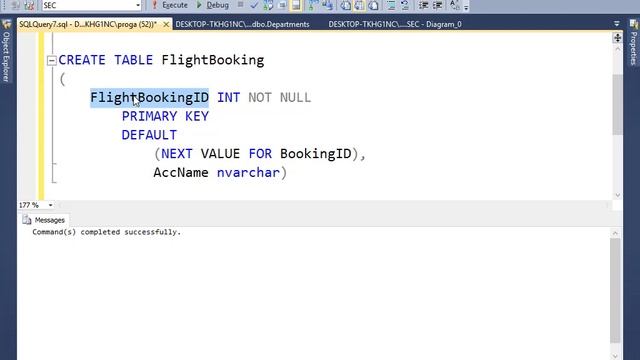Click the FlightBooking table name in CREATE TABLE
The image size is (640, 360).
coord(213,60)
